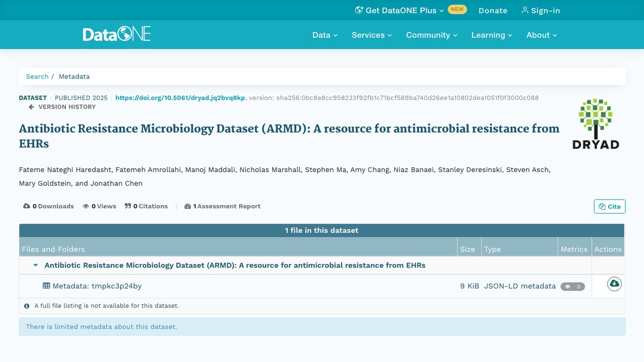Click the metrics view count badge
Image resolution: width=644 pixels, height=362 pixels.
point(573,287)
